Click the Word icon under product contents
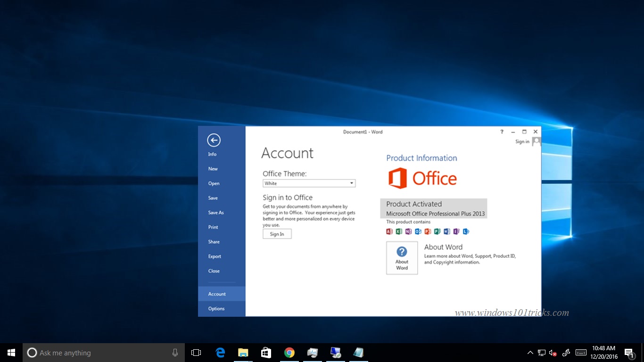Screen dimensions: 644x362 coord(446,231)
